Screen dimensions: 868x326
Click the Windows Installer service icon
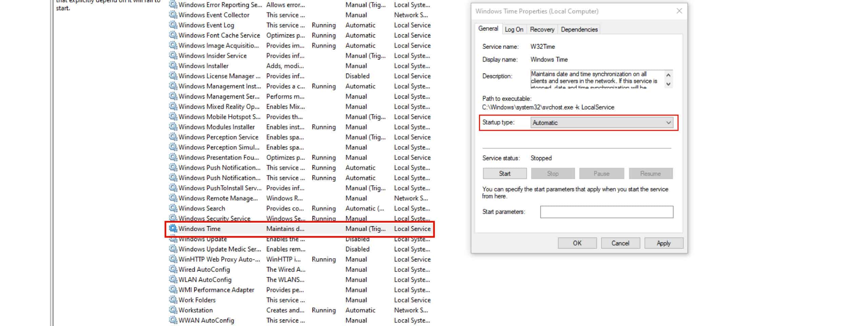click(x=173, y=66)
